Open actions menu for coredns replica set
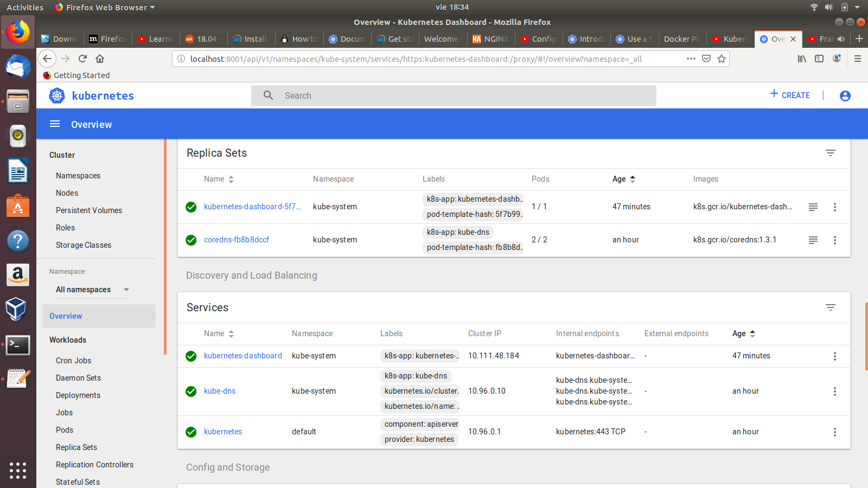 (x=834, y=240)
